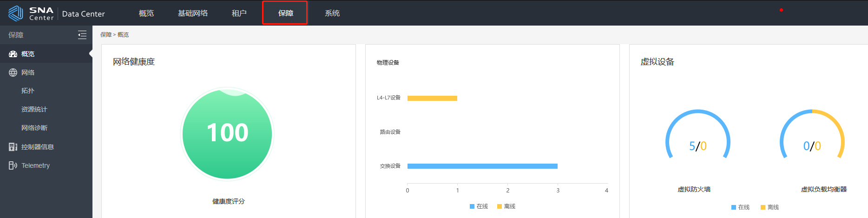The width and height of the screenshot is (868, 218).
Task: Open the 系统 top menu
Action: point(332,13)
